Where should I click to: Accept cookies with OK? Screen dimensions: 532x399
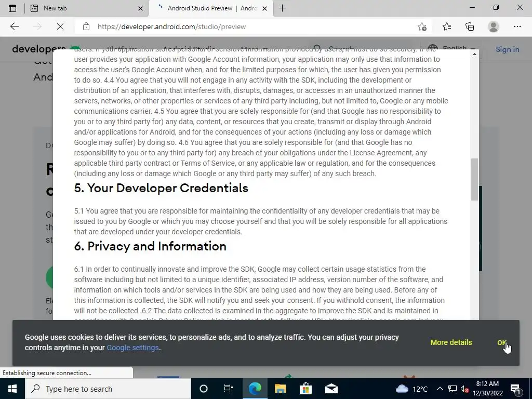[502, 342]
